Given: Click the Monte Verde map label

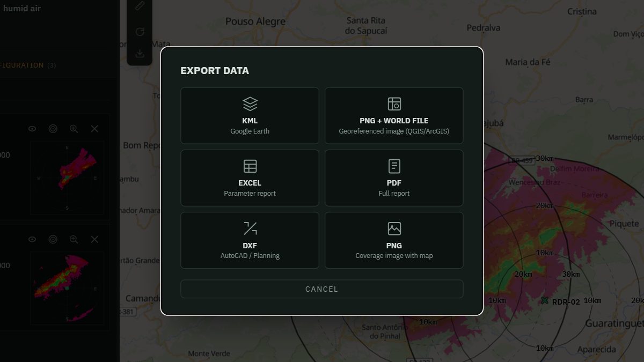Looking at the screenshot, I should click(209, 353).
